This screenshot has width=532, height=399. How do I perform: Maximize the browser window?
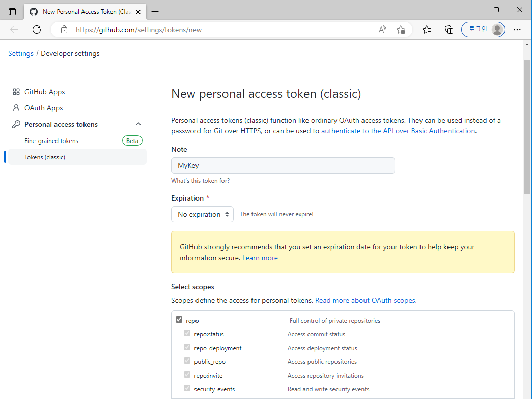point(496,10)
